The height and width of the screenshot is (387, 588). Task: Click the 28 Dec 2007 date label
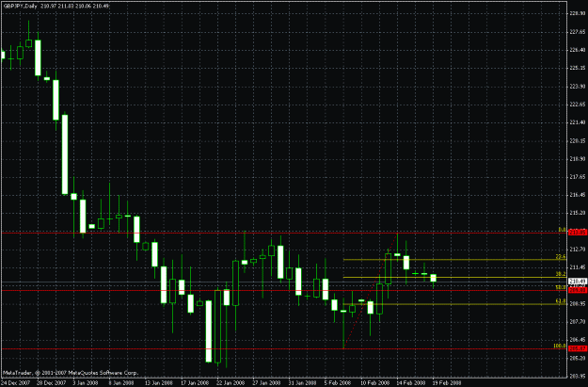[x=52, y=383]
